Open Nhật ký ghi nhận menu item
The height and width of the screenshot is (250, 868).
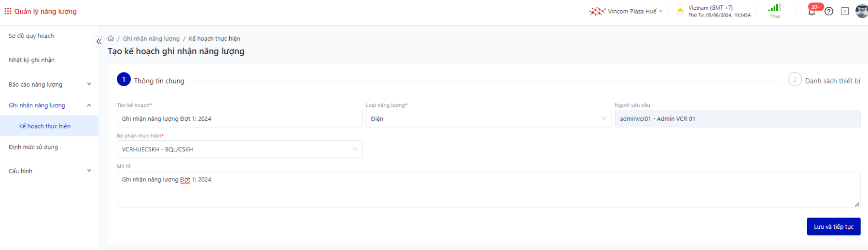click(32, 60)
